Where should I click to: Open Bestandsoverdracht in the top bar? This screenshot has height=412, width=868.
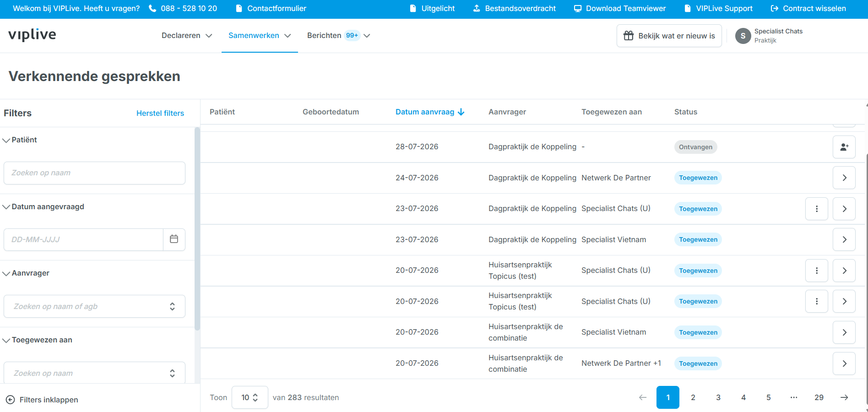(514, 8)
